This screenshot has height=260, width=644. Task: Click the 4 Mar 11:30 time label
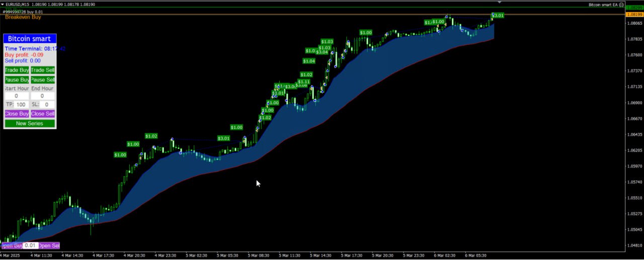[x=42, y=255]
